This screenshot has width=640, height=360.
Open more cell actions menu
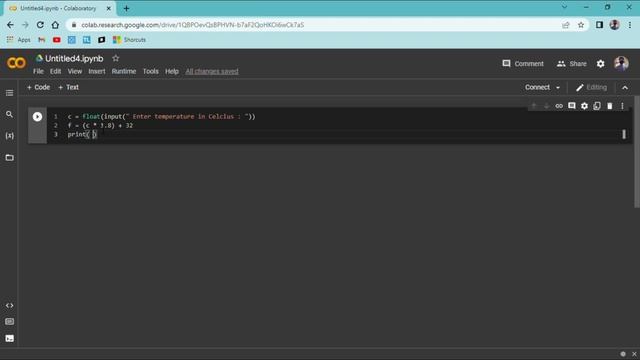click(622, 106)
